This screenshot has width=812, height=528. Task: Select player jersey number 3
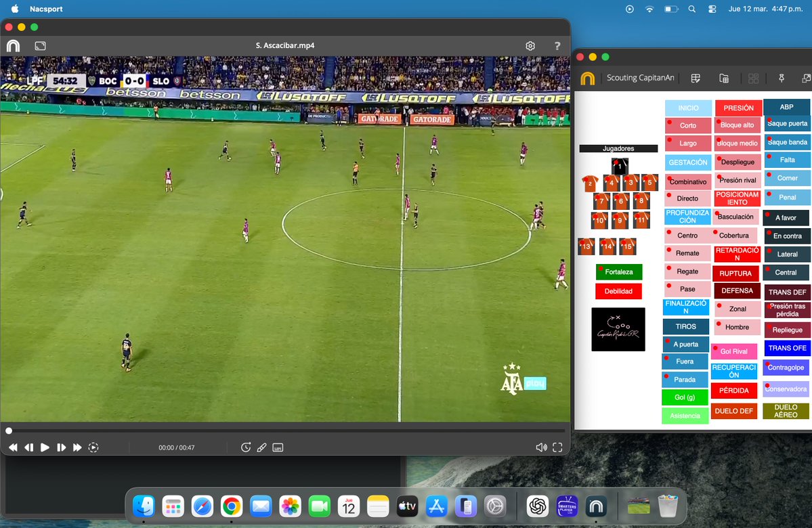coord(631,182)
